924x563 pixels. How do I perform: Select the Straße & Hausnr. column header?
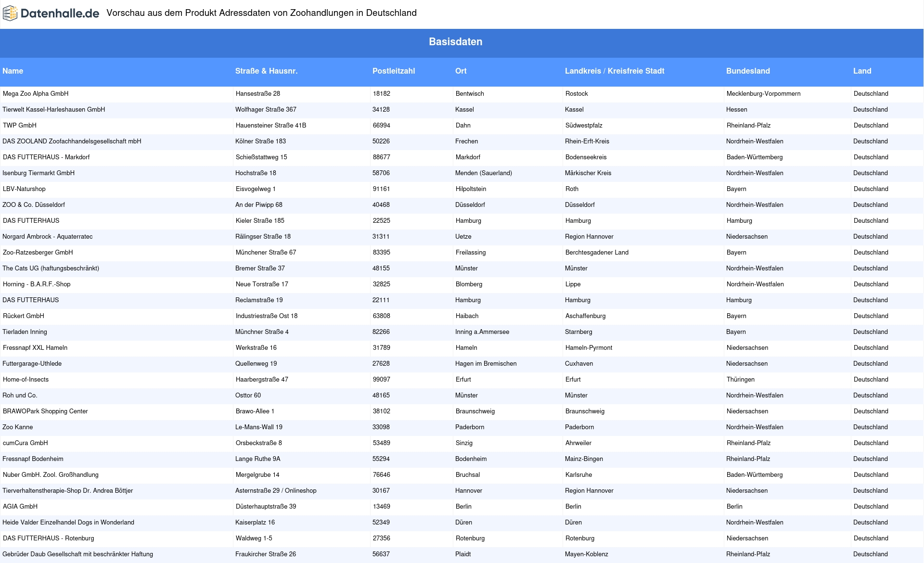(x=267, y=71)
